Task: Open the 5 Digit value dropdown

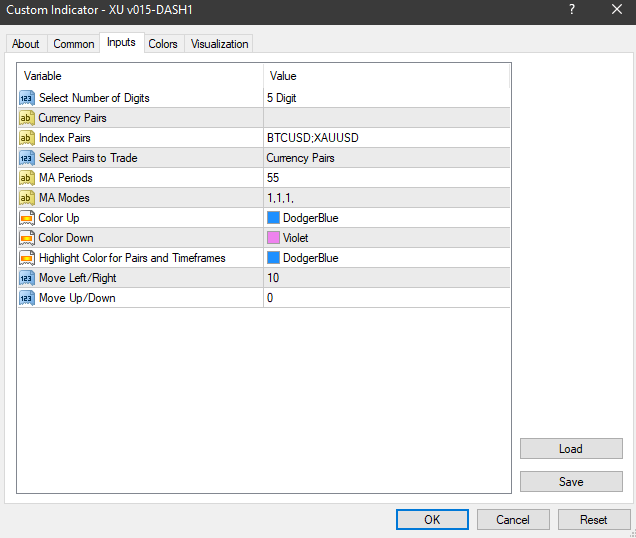Action: click(386, 98)
